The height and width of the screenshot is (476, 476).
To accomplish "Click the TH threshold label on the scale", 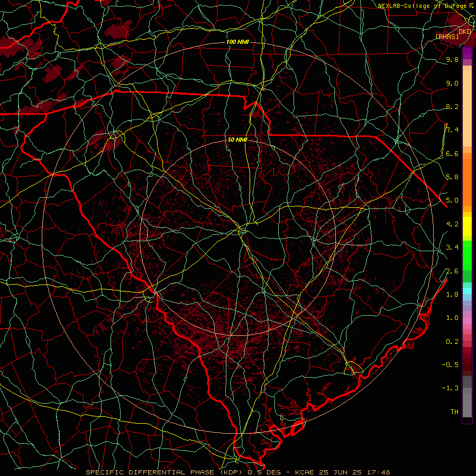I will pyautogui.click(x=454, y=411).
